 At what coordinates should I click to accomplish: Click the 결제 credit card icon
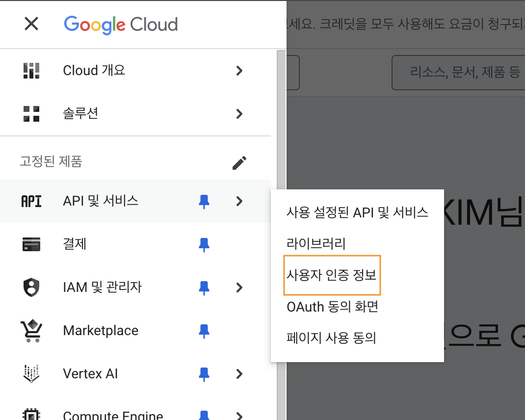click(31, 244)
